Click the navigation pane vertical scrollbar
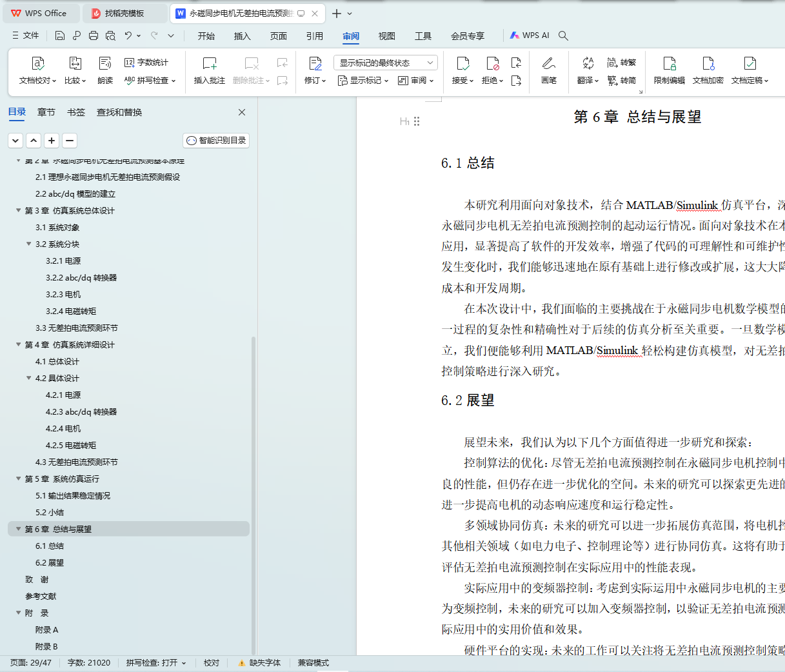785x672 pixels. 253,495
